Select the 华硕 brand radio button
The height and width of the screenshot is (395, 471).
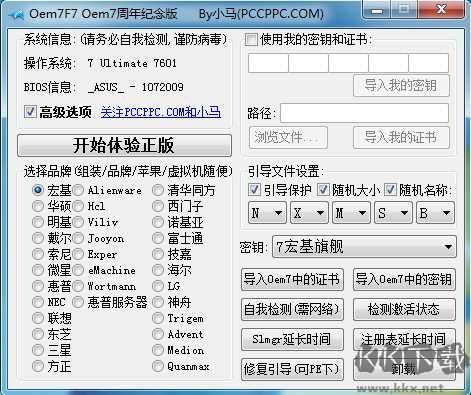pyautogui.click(x=38, y=206)
